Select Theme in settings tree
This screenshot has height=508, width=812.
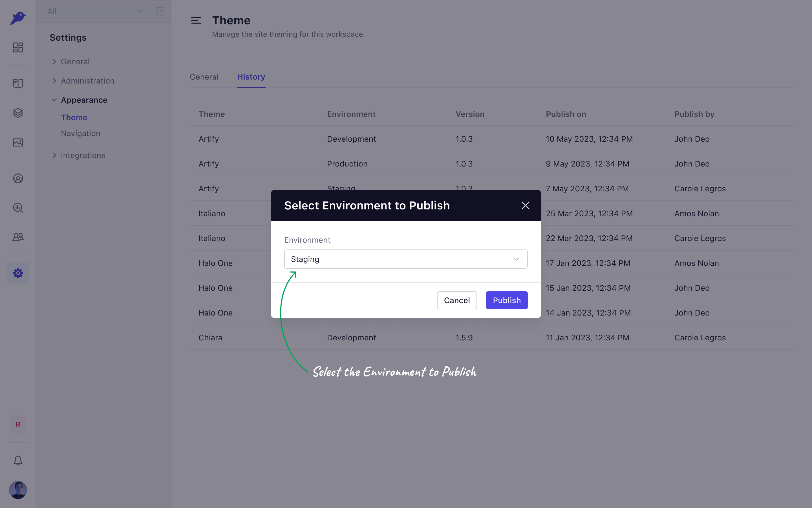pos(74,117)
